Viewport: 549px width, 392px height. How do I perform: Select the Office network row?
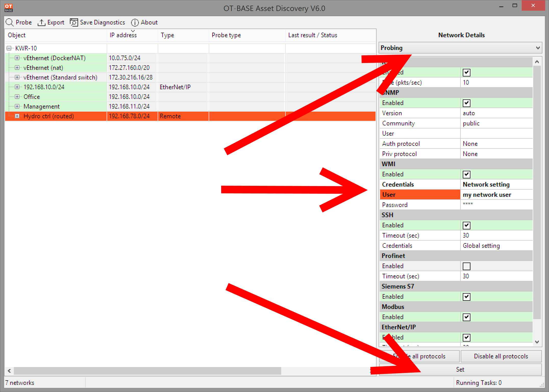click(190, 97)
